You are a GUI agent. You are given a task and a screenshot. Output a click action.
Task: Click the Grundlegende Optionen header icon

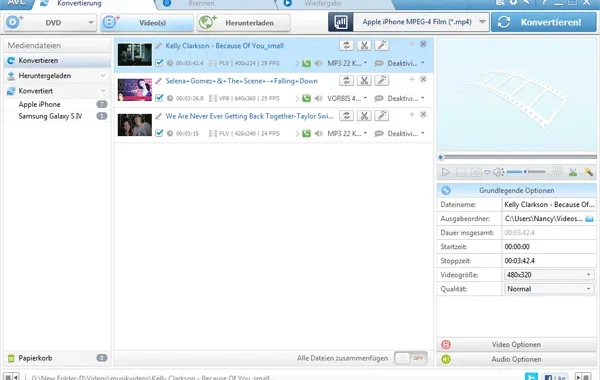pyautogui.click(x=446, y=191)
